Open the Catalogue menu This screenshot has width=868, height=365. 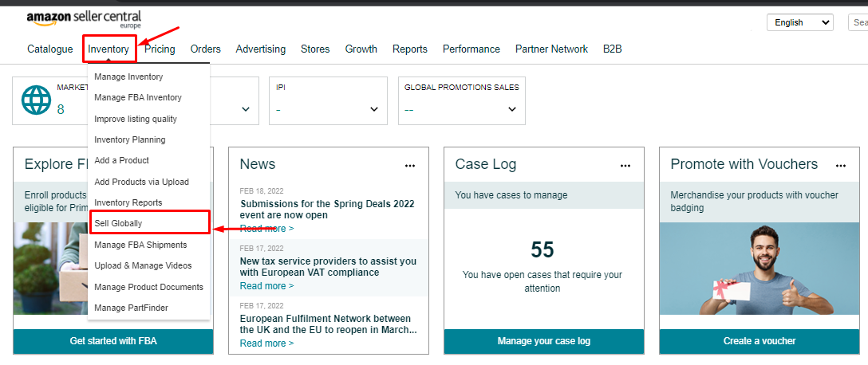click(49, 49)
